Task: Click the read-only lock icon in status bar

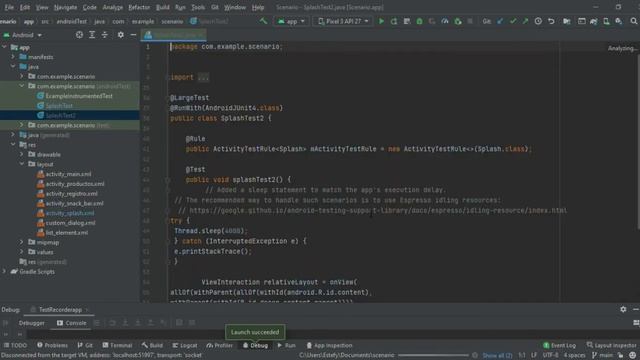Action: [620, 355]
